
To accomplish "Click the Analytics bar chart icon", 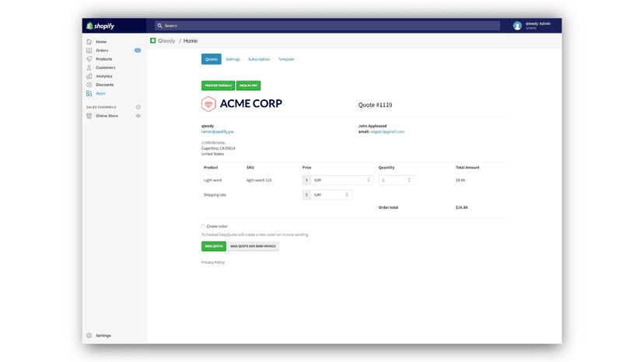I will (89, 76).
